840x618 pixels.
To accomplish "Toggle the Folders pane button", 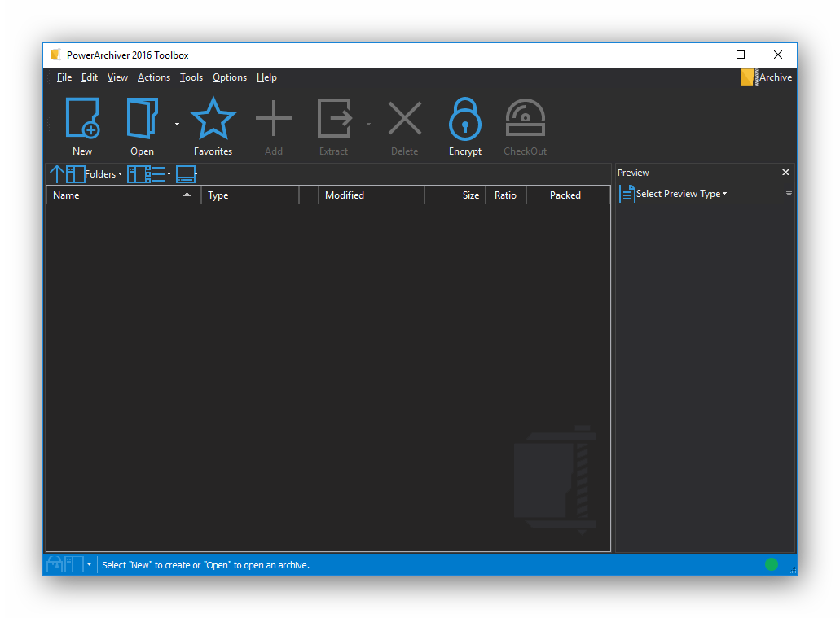I will tap(95, 174).
